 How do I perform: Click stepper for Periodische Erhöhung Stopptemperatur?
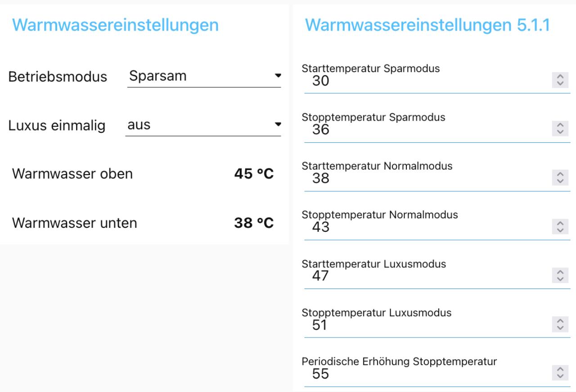[x=560, y=373]
